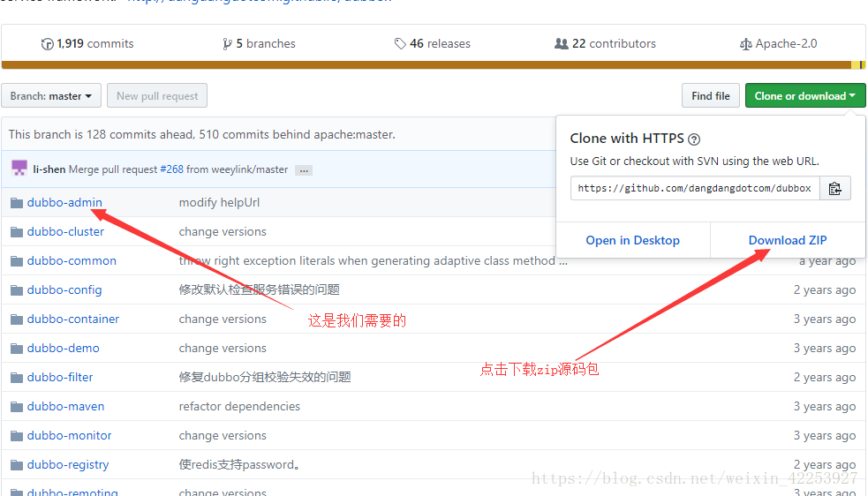
Task: Click the Find file button
Action: (x=710, y=96)
